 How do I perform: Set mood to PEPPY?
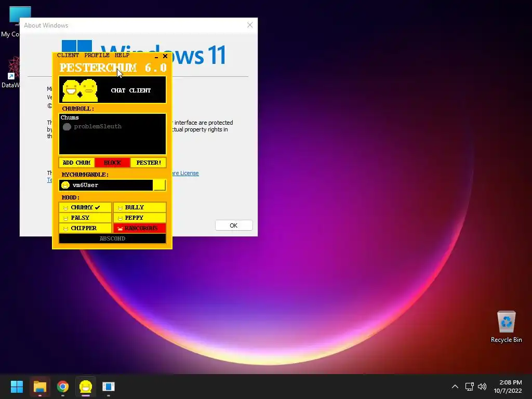[139, 218]
